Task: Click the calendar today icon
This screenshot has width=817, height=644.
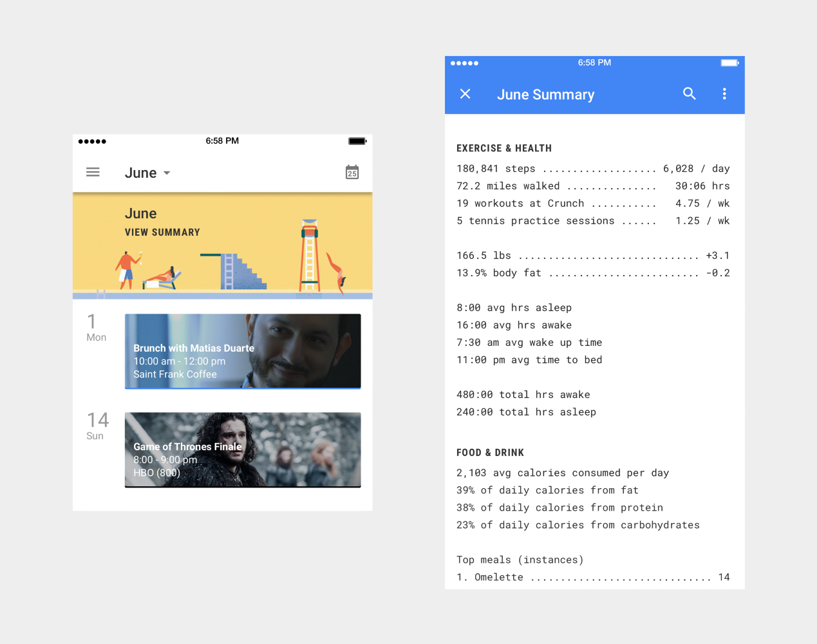Action: pos(352,173)
